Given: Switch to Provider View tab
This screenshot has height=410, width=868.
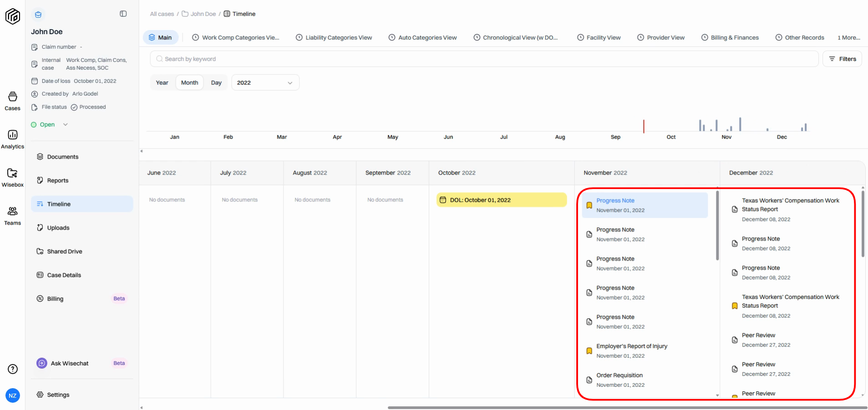Looking at the screenshot, I should tap(660, 37).
